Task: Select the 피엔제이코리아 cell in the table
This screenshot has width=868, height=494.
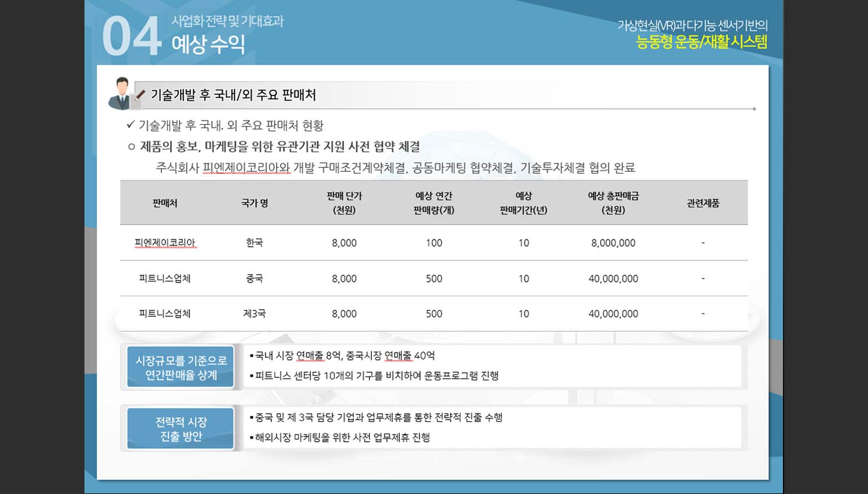Action: click(x=165, y=243)
